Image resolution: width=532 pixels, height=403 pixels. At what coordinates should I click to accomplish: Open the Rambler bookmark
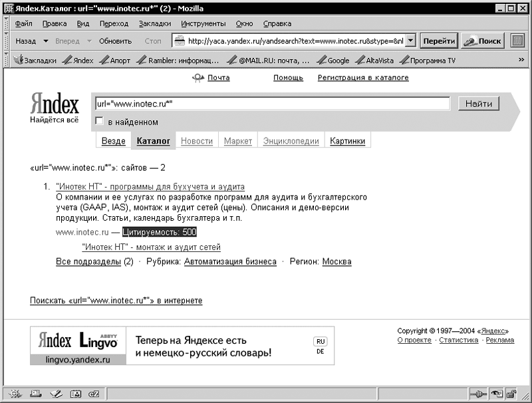(x=178, y=61)
